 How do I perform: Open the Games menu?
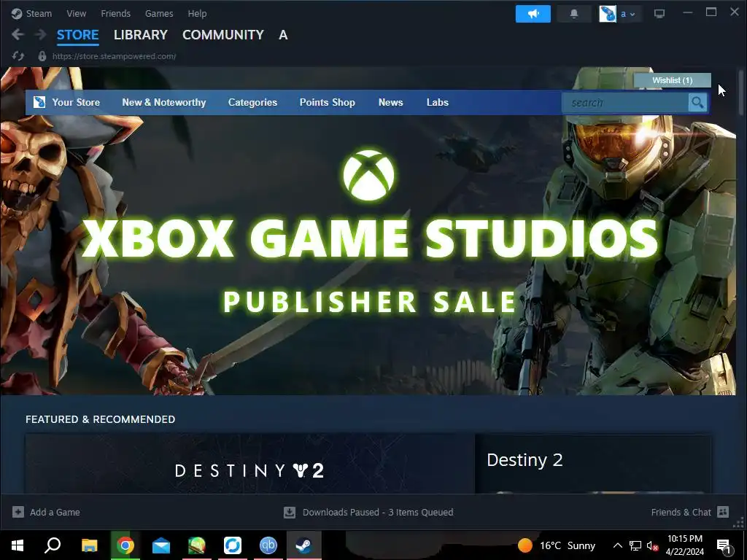pos(159,13)
